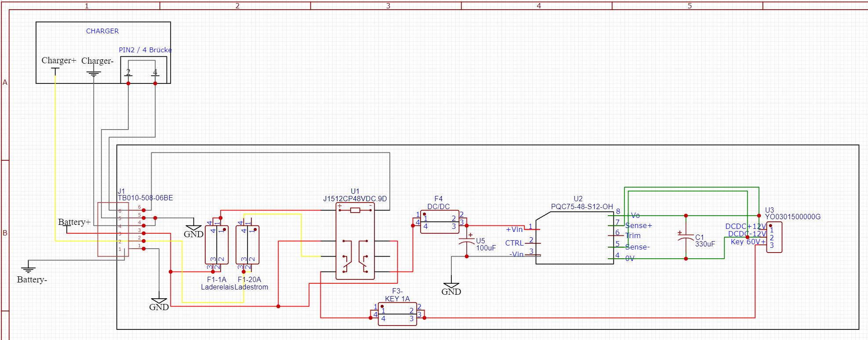Screen dimensions: 868x340
Task: Click the YO0301500000G part label
Action: coord(793,217)
